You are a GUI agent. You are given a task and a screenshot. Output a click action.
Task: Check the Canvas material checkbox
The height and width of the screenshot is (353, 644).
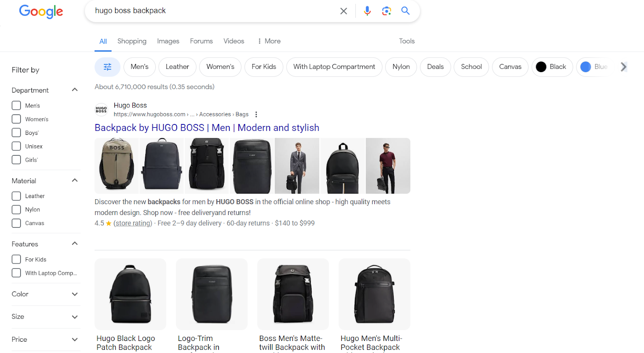click(16, 223)
